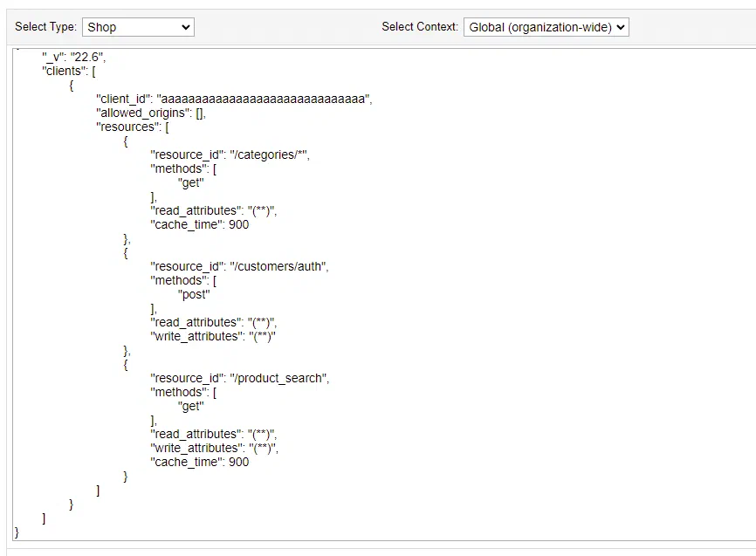Click the "allowed_origins": [] line
Viewport: 756px width, 556px height.
point(151,113)
